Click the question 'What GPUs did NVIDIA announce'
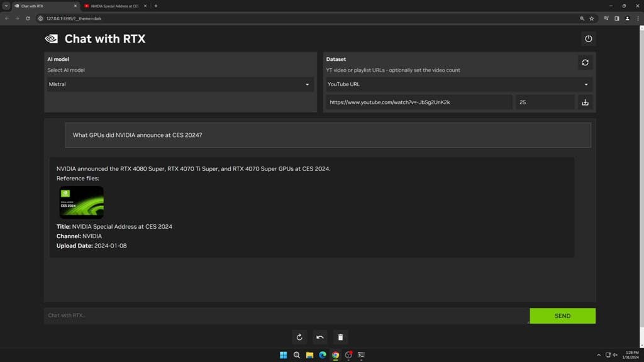The width and height of the screenshot is (644, 362). [137, 135]
